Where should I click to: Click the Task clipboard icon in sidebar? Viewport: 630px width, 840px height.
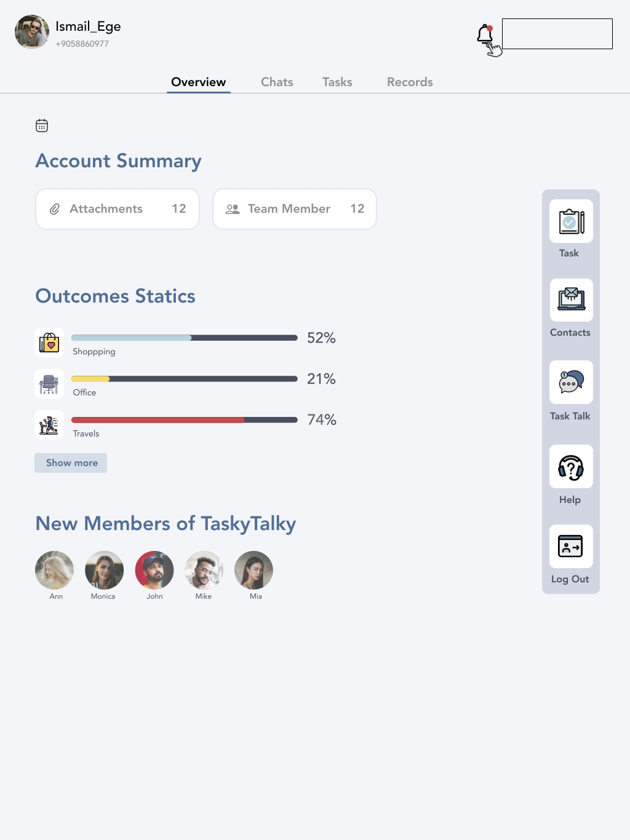pos(572,221)
